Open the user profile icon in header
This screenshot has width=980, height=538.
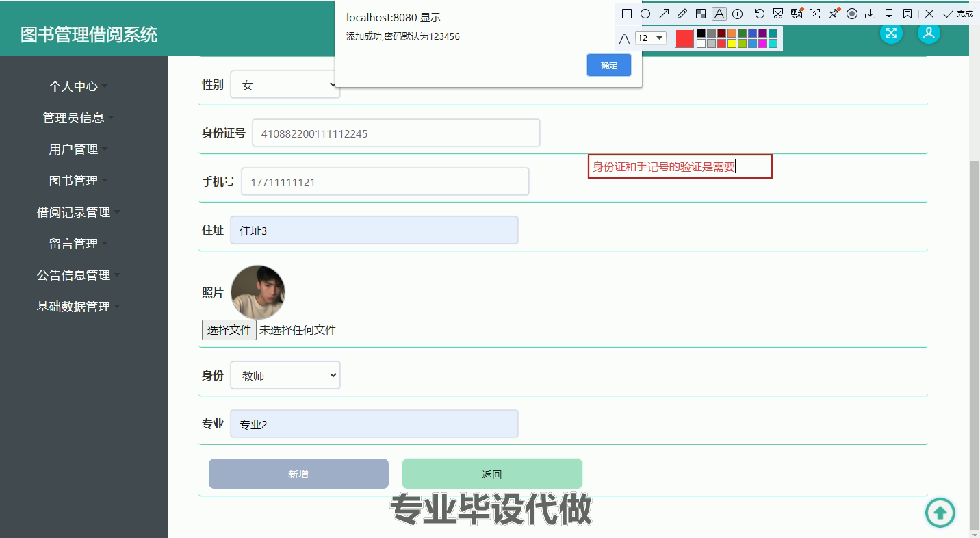[929, 33]
